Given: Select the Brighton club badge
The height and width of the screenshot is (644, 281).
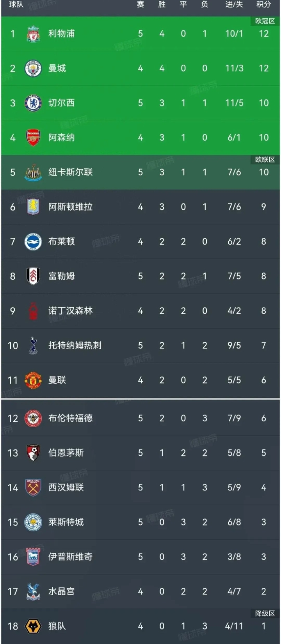Looking at the screenshot, I should 33,242.
